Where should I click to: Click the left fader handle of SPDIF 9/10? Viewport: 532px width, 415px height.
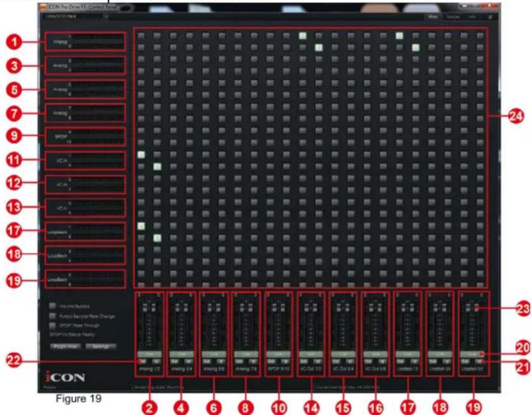click(274, 308)
